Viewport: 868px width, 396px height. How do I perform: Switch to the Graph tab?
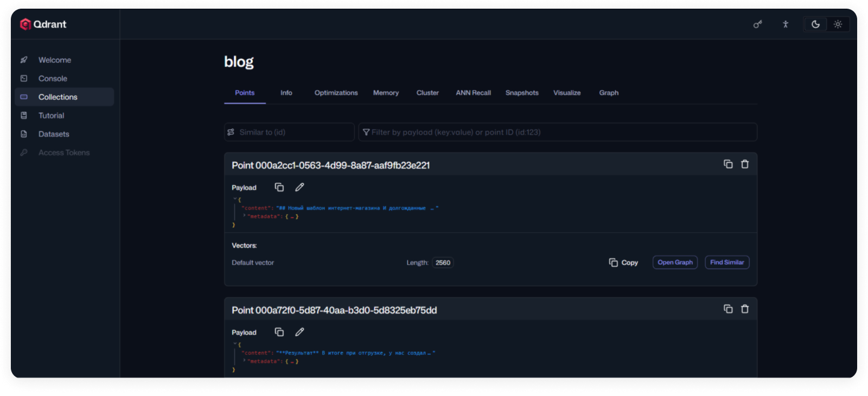coord(609,93)
